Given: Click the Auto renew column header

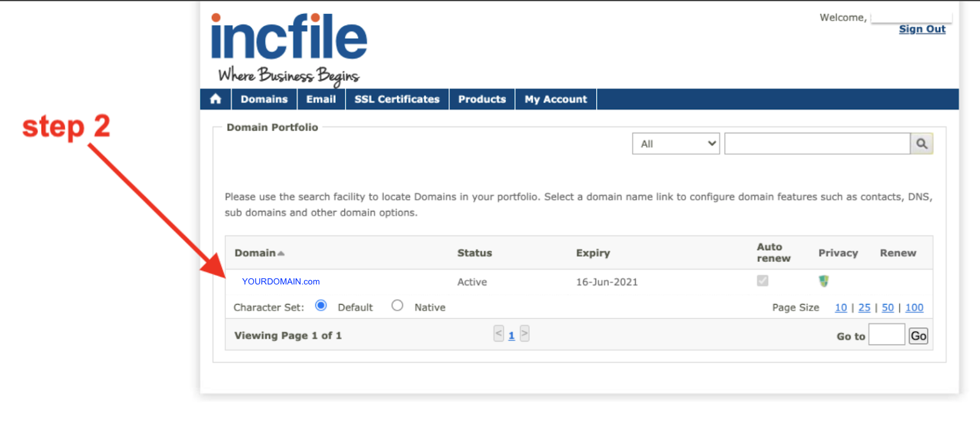Looking at the screenshot, I should [774, 253].
